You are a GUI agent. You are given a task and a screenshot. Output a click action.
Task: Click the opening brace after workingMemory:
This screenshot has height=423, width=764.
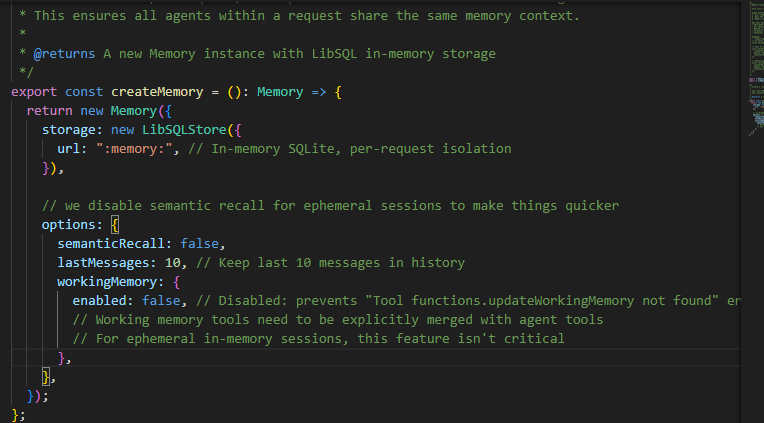pyautogui.click(x=178, y=281)
